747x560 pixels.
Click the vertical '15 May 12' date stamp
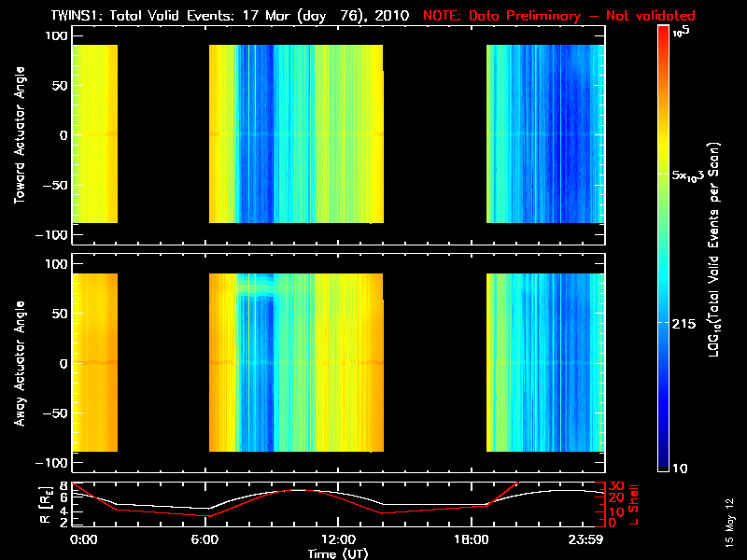coord(729,522)
